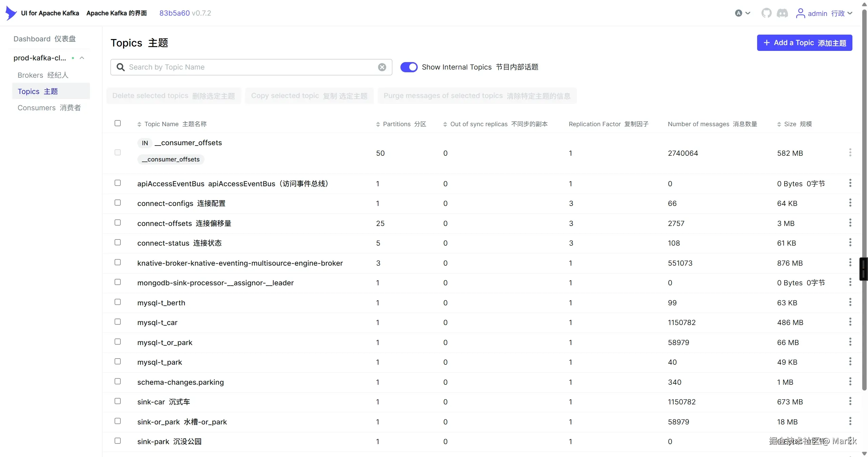Click the UI for Apache Kafka logo

tap(11, 13)
